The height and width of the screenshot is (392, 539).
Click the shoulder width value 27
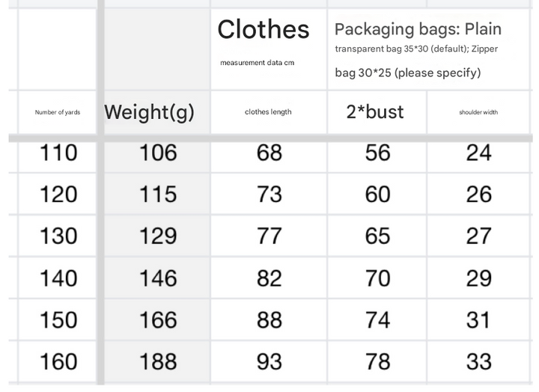[478, 236]
